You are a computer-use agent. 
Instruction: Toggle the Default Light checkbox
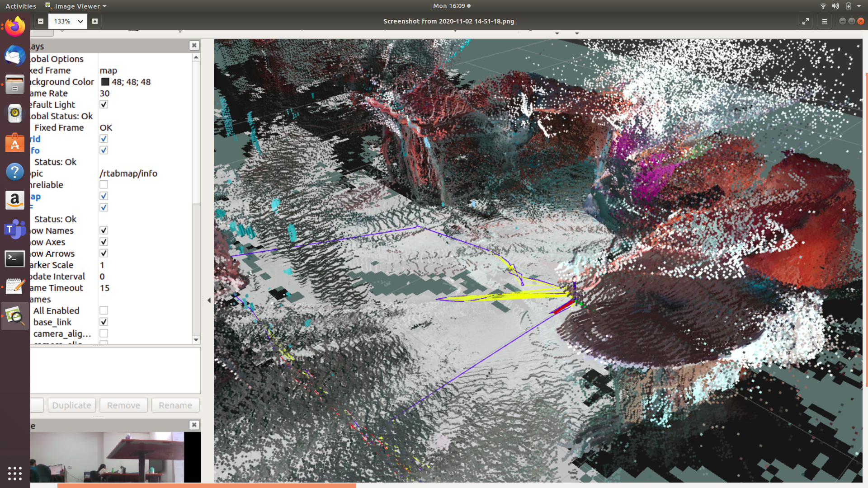coord(104,104)
